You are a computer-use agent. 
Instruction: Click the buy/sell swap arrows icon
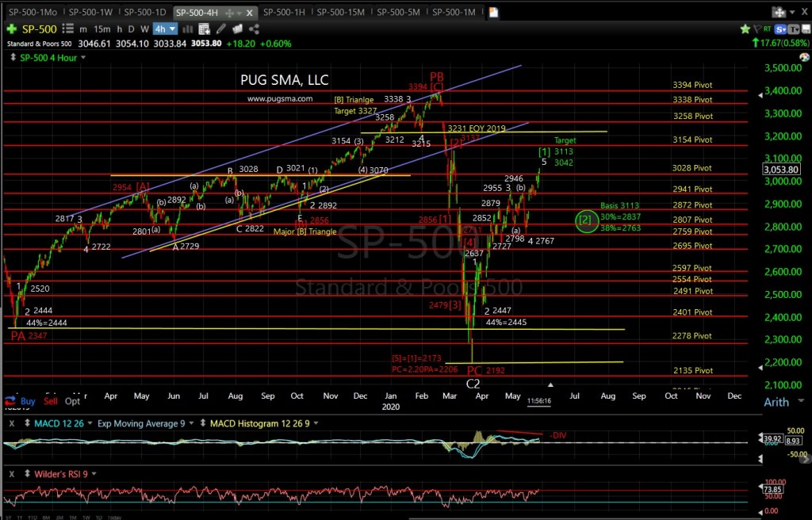point(10,400)
